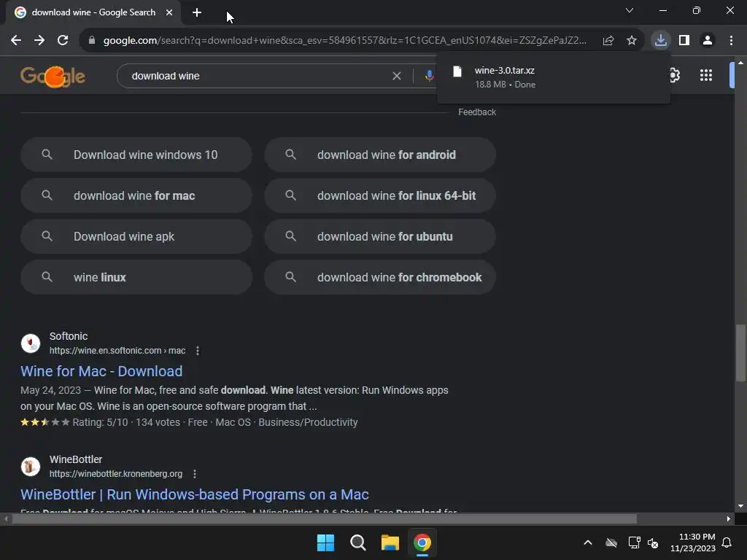The image size is (747, 560).
Task: Open the wine.en.softonic.com URL line
Action: [x=117, y=351]
